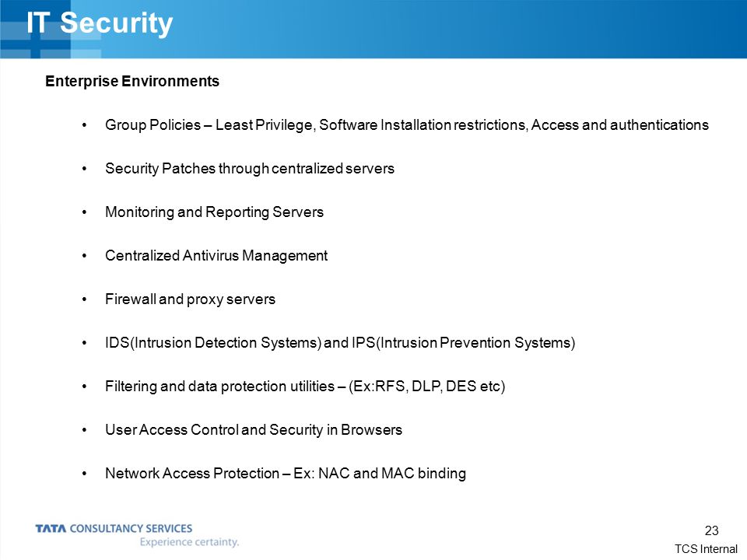Select the Enterprise Environments heading
The image size is (747, 560).
132,82
